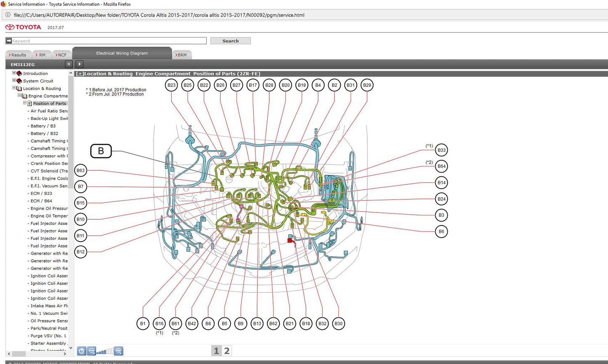The height and width of the screenshot is (364, 608).
Task: Close the EM3112EG side panel
Action: (x=69, y=64)
